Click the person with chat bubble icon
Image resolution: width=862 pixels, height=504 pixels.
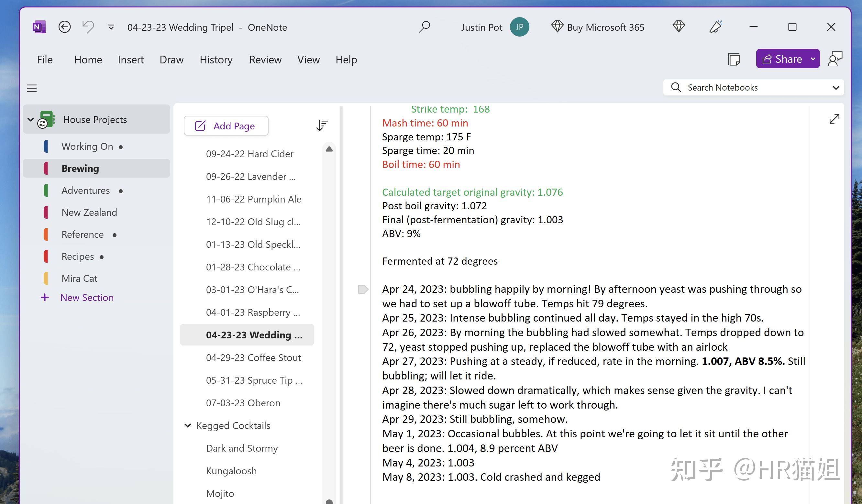[x=834, y=59]
